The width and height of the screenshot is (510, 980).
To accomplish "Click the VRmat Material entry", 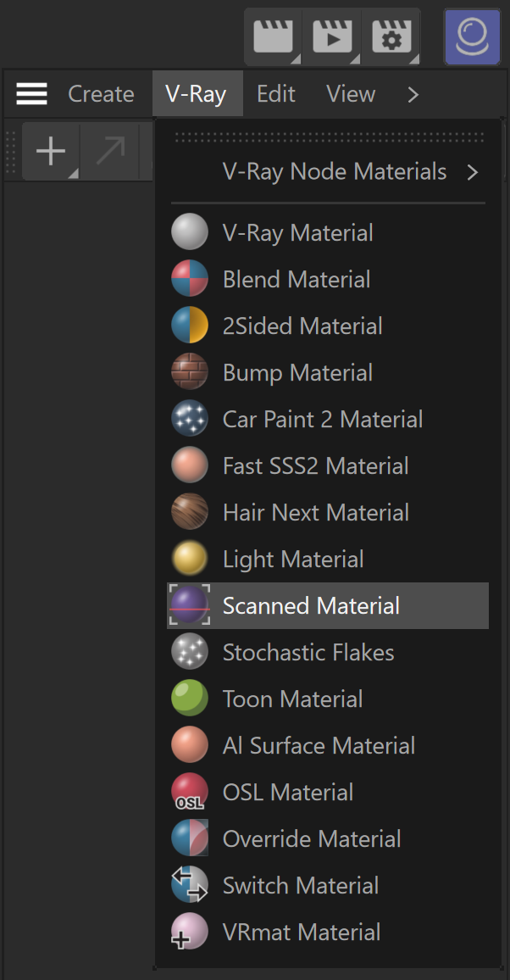I will point(328,932).
